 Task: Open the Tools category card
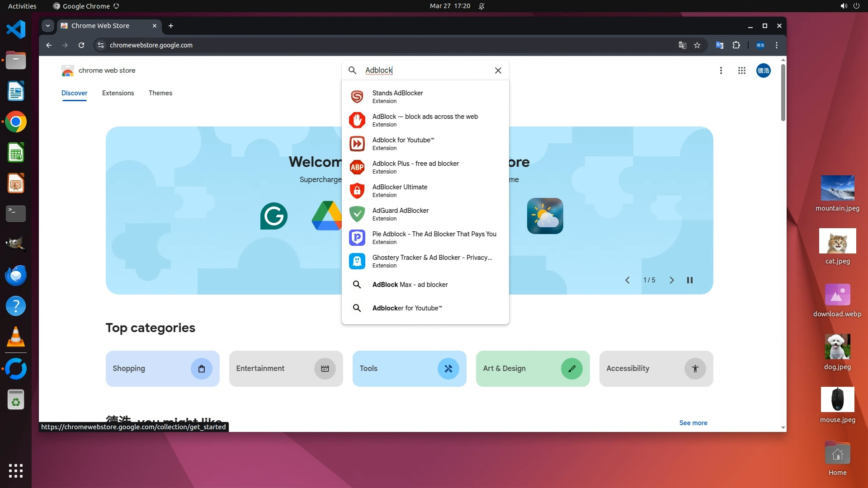409,369
